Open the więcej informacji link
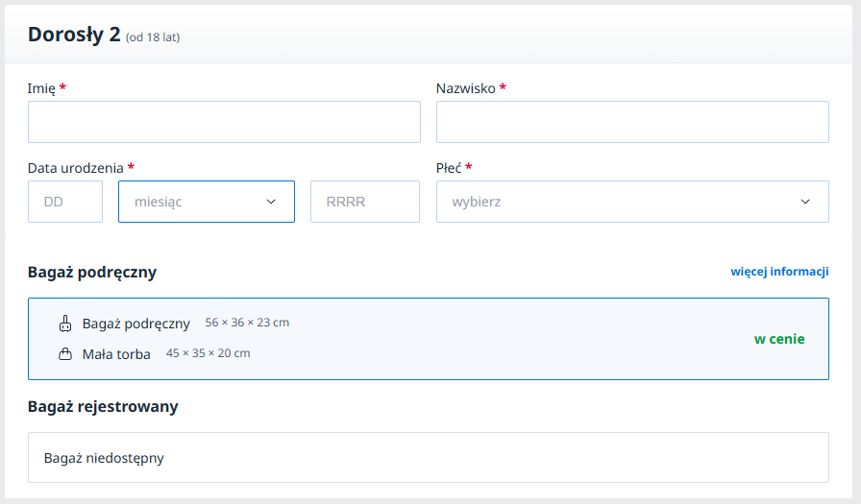Screen dimensions: 861x504 778,272
